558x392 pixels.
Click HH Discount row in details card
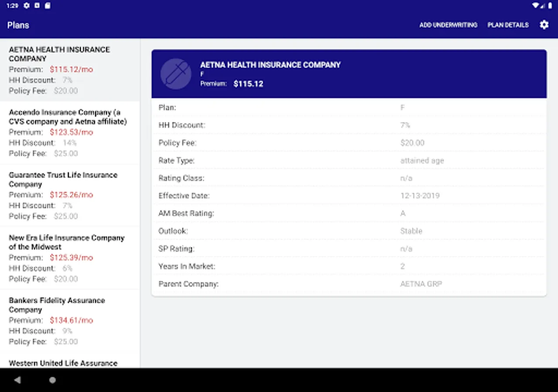[x=349, y=125]
